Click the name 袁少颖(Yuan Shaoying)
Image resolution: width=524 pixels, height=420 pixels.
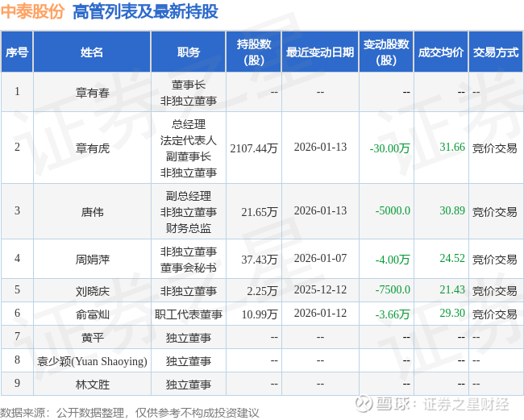click(x=92, y=361)
